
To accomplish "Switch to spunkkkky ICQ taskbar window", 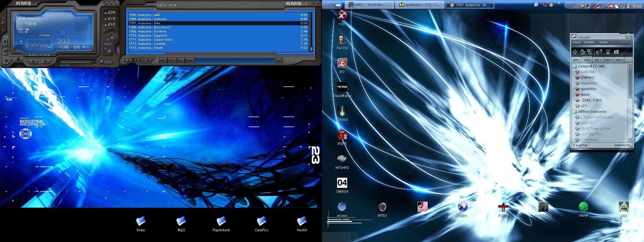I will point(419,5).
